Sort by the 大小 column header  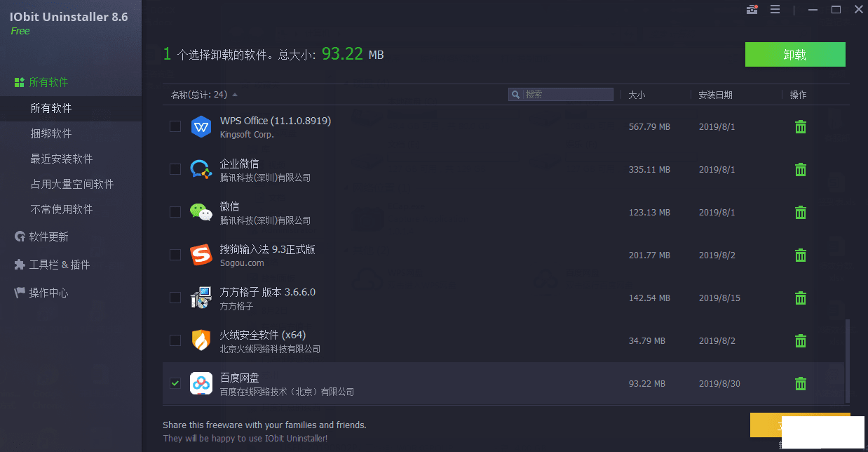[637, 95]
